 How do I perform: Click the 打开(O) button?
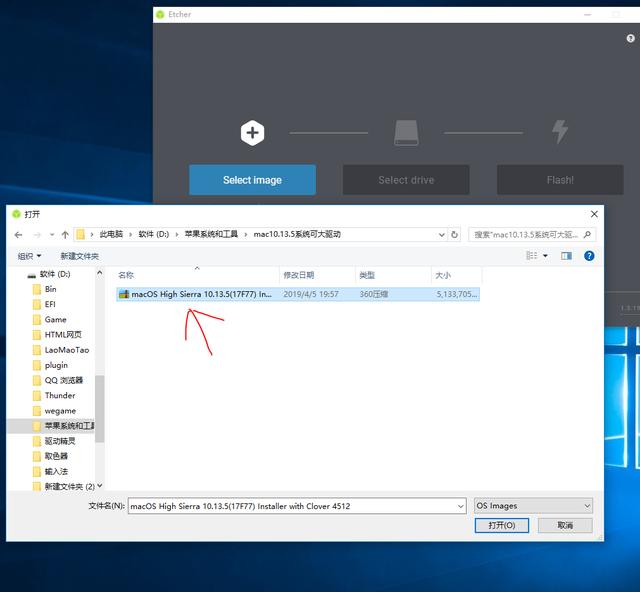coord(502,525)
